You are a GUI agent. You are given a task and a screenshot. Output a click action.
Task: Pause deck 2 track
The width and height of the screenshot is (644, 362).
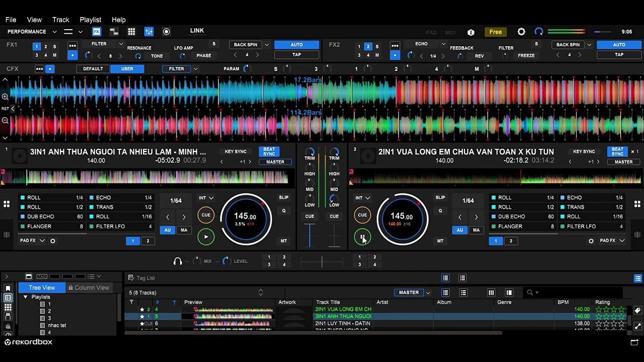[362, 237]
